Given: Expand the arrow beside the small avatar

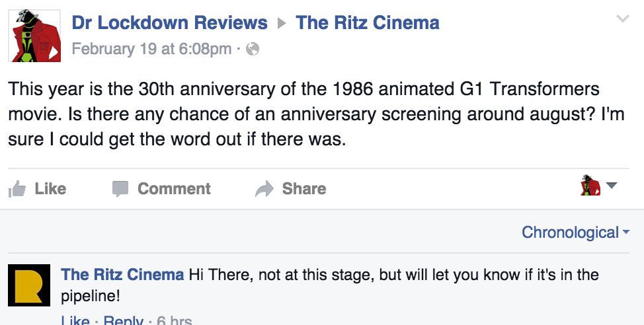Looking at the screenshot, I should pos(612,186).
